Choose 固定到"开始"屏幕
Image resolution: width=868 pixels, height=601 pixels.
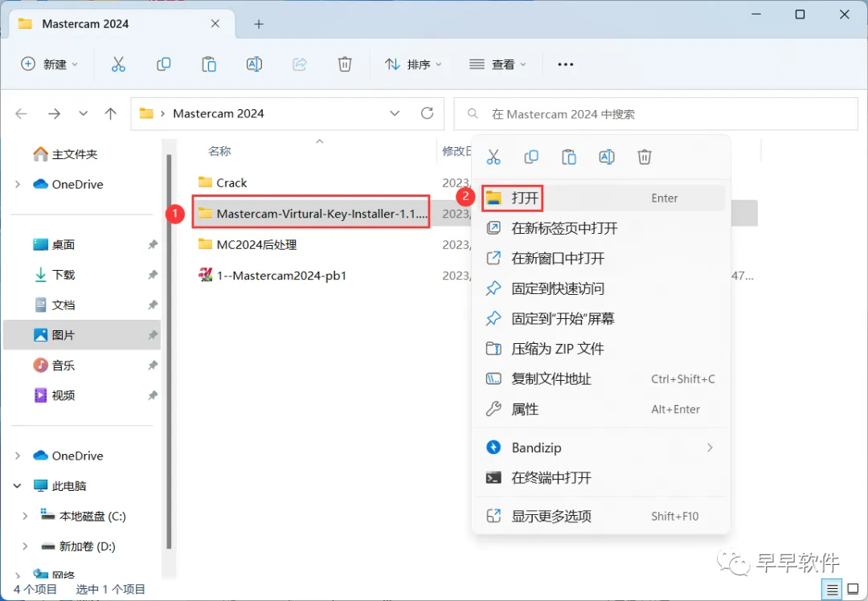(600, 318)
